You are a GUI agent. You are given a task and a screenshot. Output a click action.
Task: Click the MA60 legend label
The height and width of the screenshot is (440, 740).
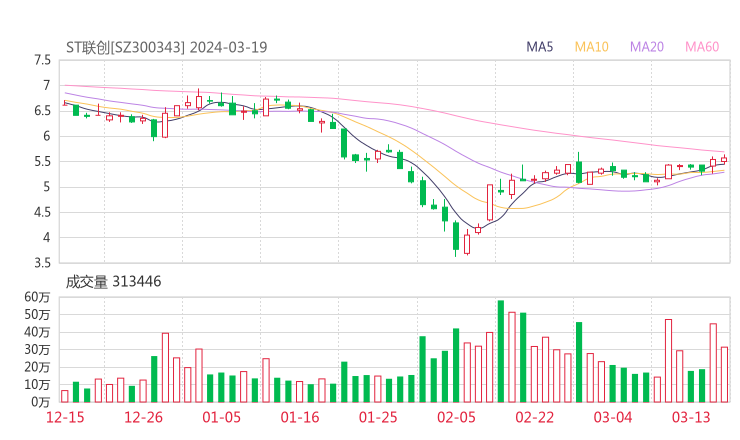tap(702, 47)
